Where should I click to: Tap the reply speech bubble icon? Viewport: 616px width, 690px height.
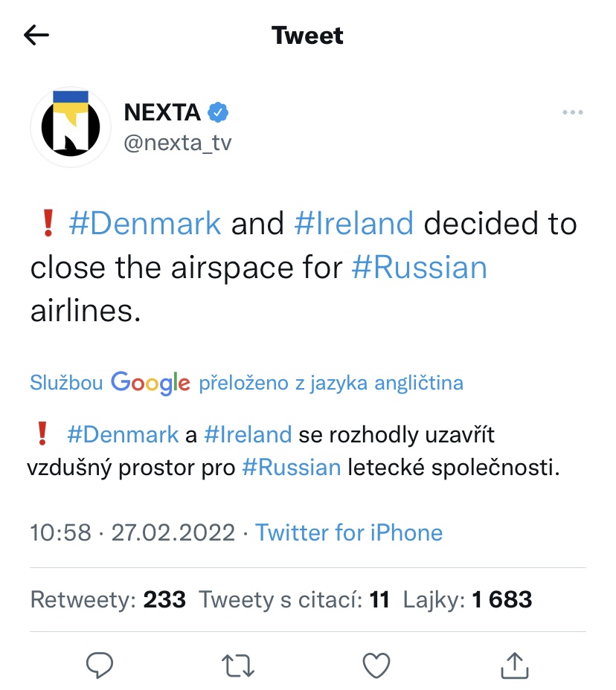coord(99,665)
